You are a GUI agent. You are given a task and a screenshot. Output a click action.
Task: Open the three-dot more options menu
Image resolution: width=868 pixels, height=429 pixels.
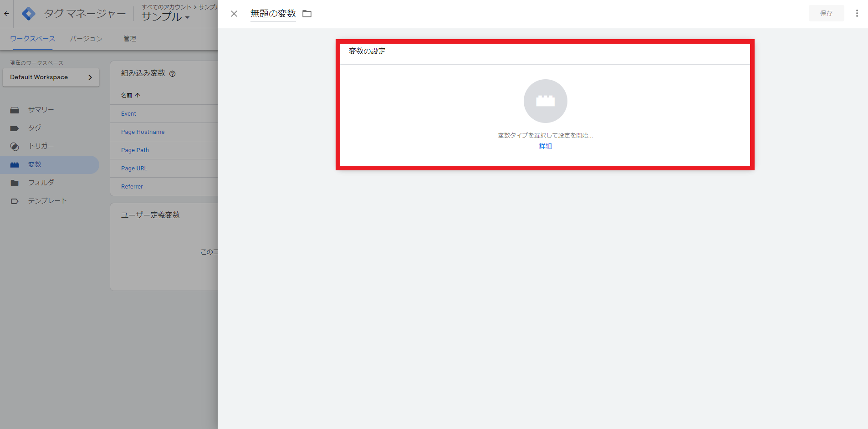(x=857, y=13)
